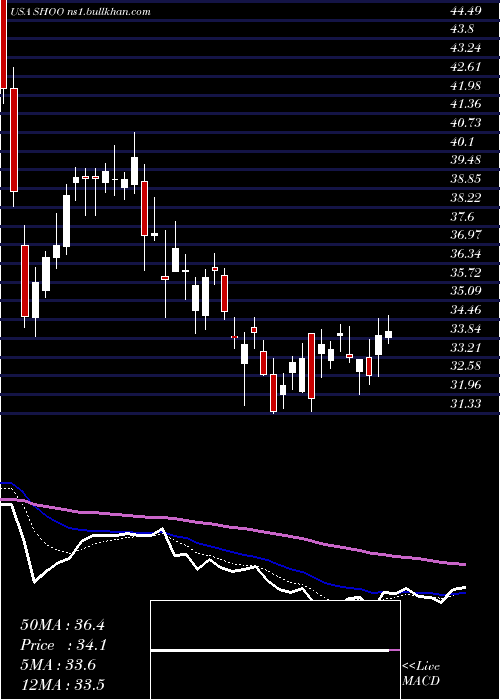Select the 38.85 price axis label

pos(466,179)
